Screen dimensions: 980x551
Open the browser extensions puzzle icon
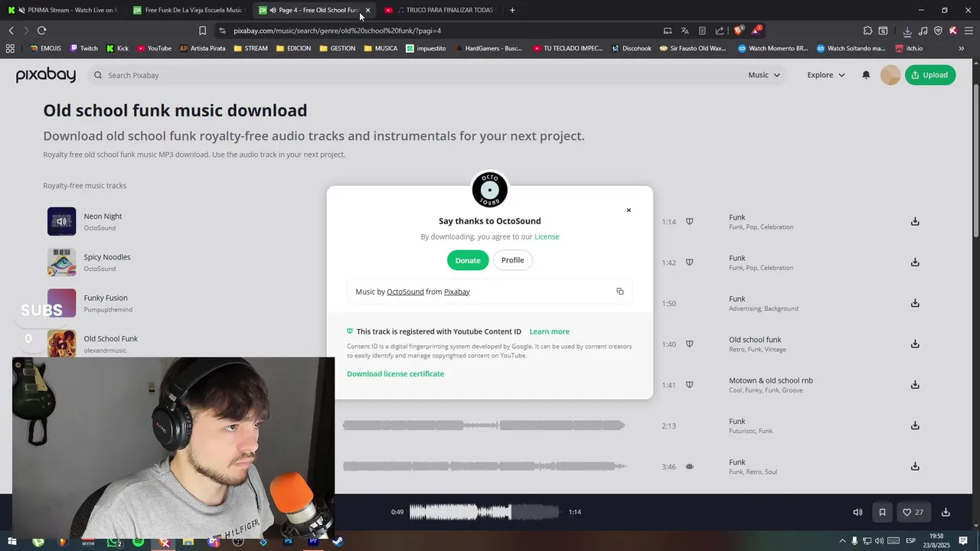pyautogui.click(x=867, y=31)
